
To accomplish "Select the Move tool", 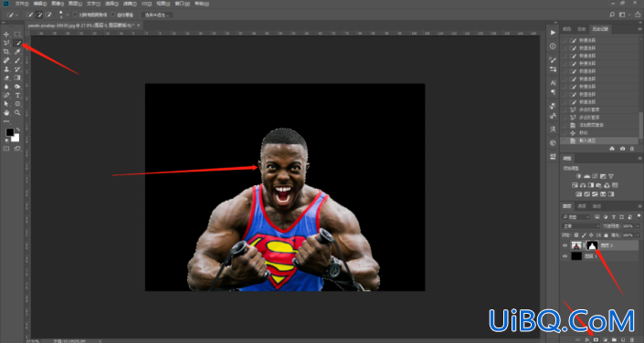I will (x=6, y=34).
